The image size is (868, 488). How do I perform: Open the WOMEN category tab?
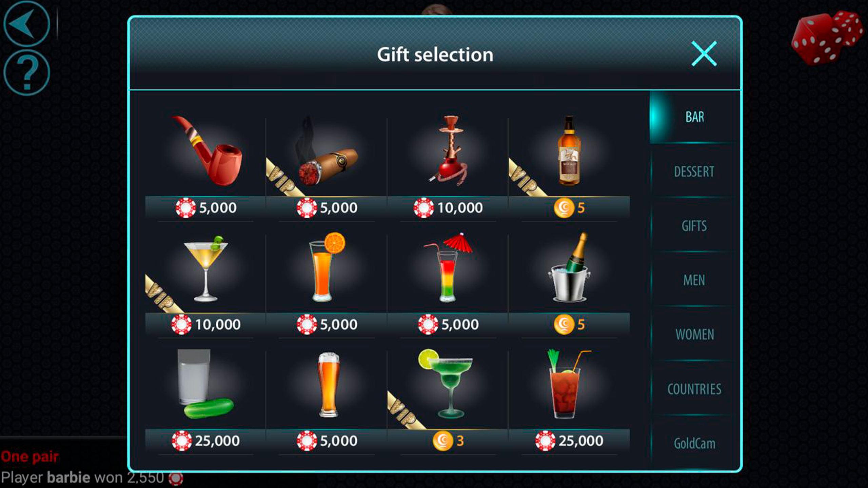click(694, 334)
